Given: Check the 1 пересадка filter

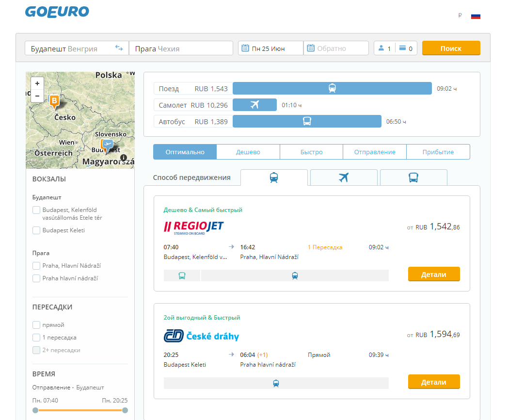Looking at the screenshot, I should (x=36, y=338).
